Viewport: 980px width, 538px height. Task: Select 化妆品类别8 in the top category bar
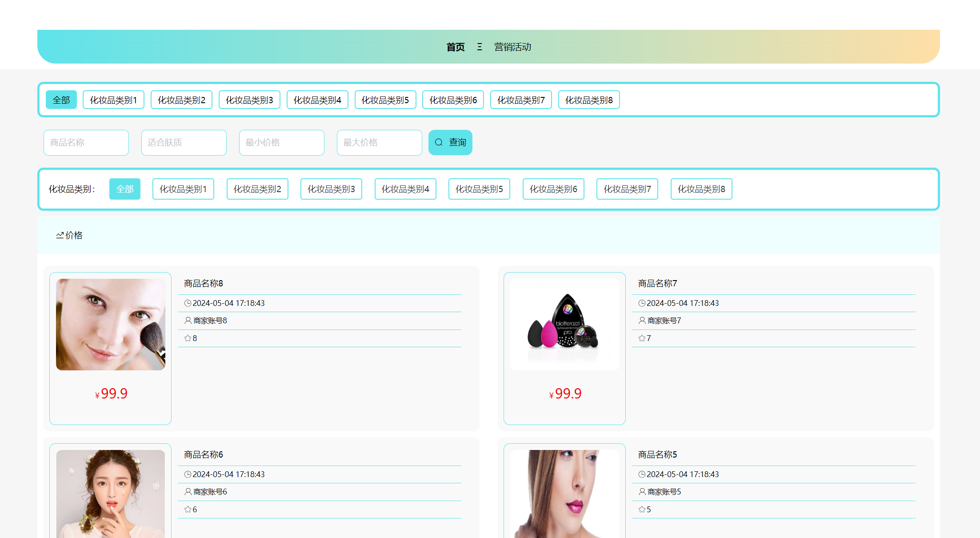589,100
